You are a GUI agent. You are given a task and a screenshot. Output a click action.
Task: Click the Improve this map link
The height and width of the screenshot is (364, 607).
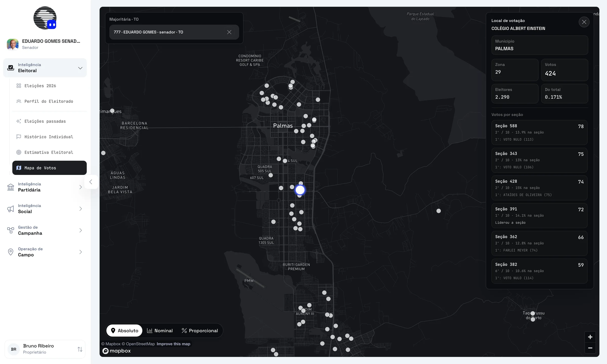(173, 344)
